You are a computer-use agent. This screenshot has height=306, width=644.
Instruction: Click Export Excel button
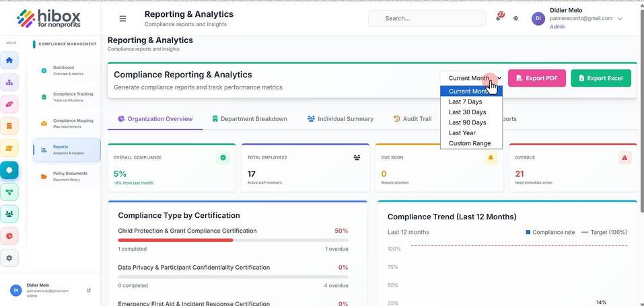[x=601, y=78]
